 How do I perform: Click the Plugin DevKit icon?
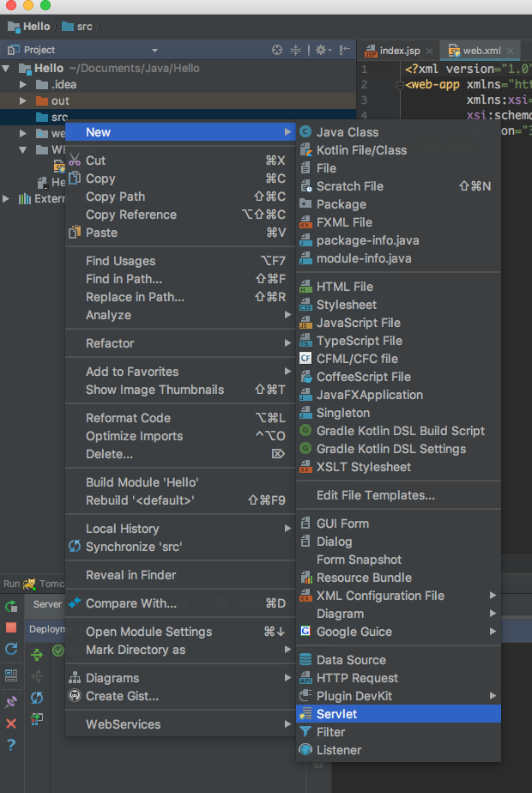point(305,696)
